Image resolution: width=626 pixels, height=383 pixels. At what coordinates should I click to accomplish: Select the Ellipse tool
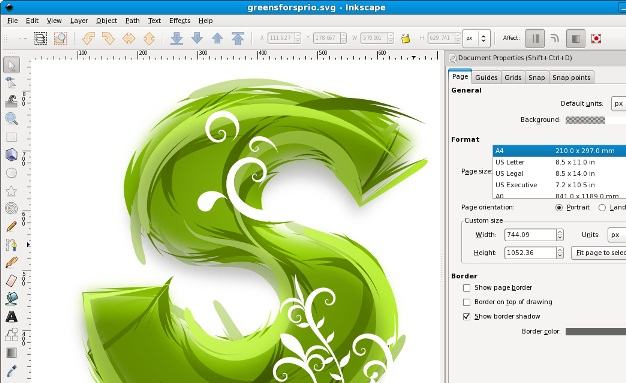point(11,173)
